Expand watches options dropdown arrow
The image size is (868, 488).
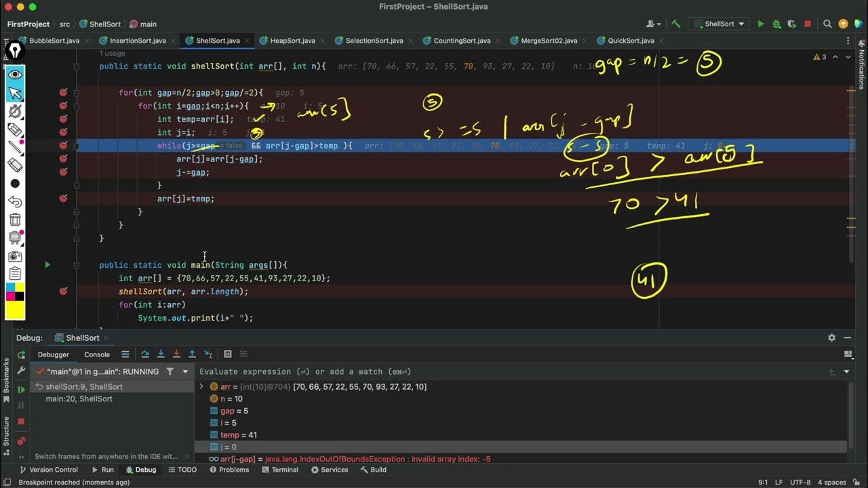[x=846, y=371]
